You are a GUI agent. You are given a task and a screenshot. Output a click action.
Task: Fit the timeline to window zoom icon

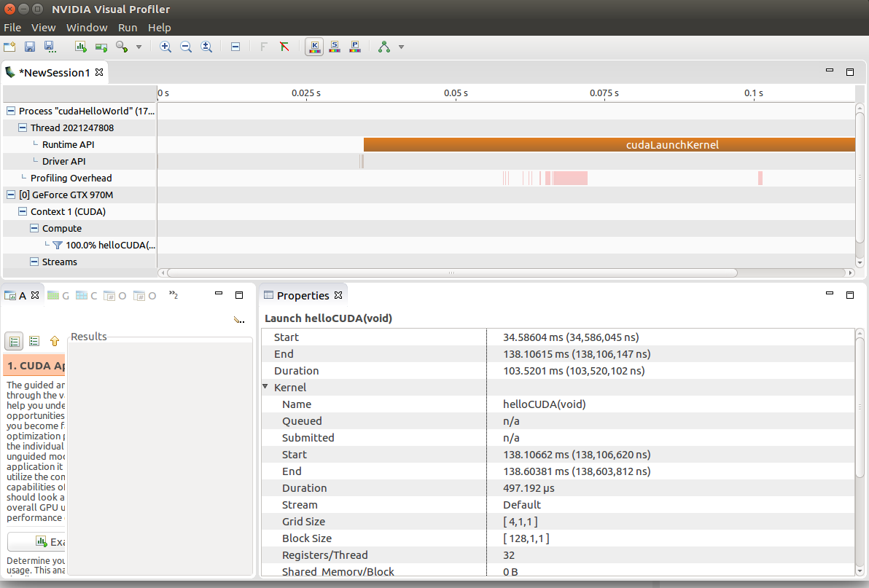coord(206,47)
